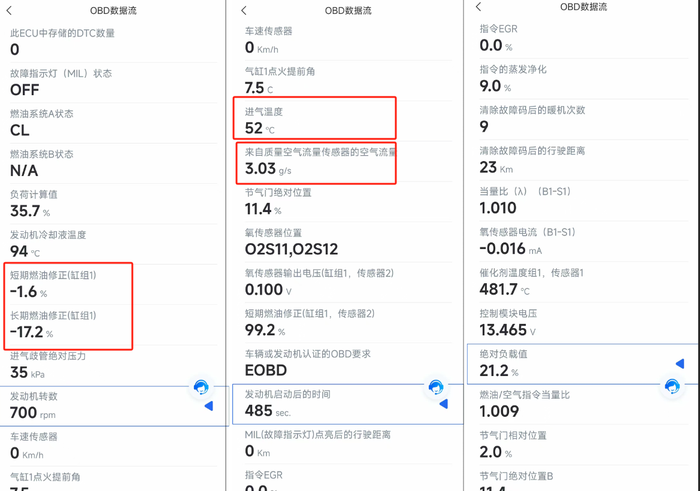Open the support headset icon near 燃油/空气指令当量比
Viewport: 700px width, 491px height.
672,386
